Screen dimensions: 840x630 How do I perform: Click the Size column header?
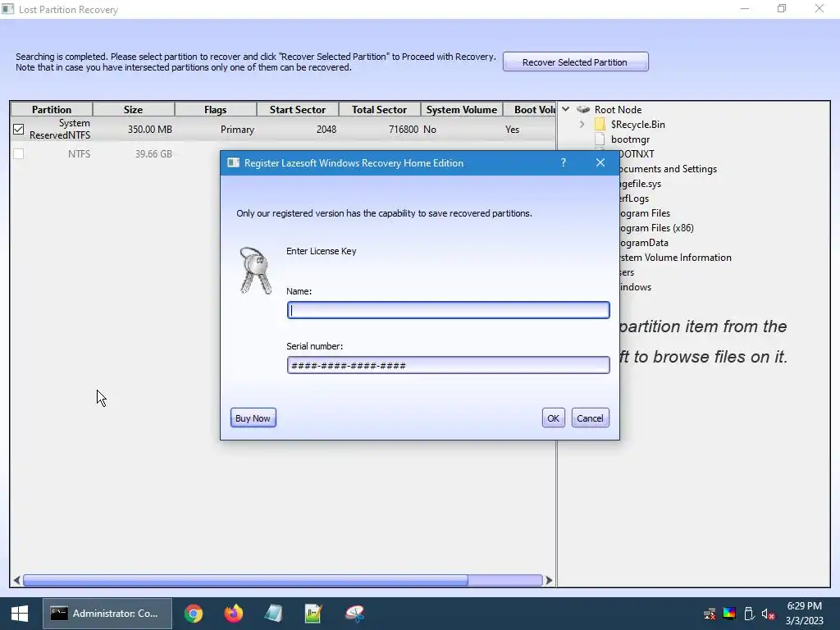coord(134,109)
